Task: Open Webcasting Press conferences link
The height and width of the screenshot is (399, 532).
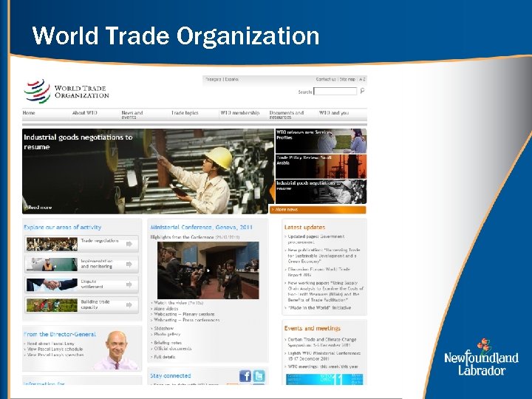Action: (187, 320)
